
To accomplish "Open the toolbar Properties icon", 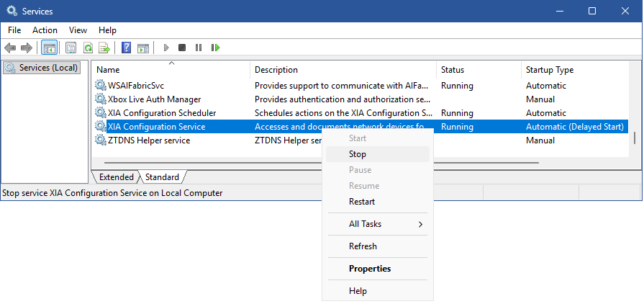I will [71, 48].
